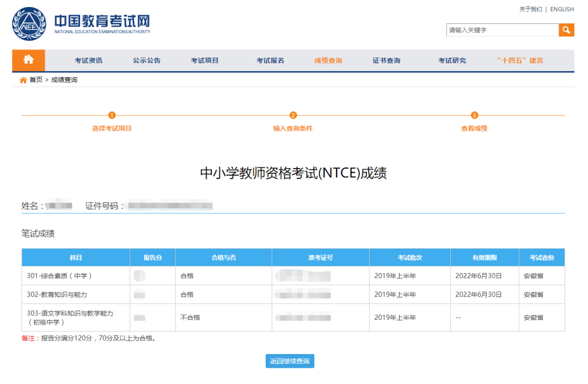Click the home icon in the navigation bar

(28, 60)
